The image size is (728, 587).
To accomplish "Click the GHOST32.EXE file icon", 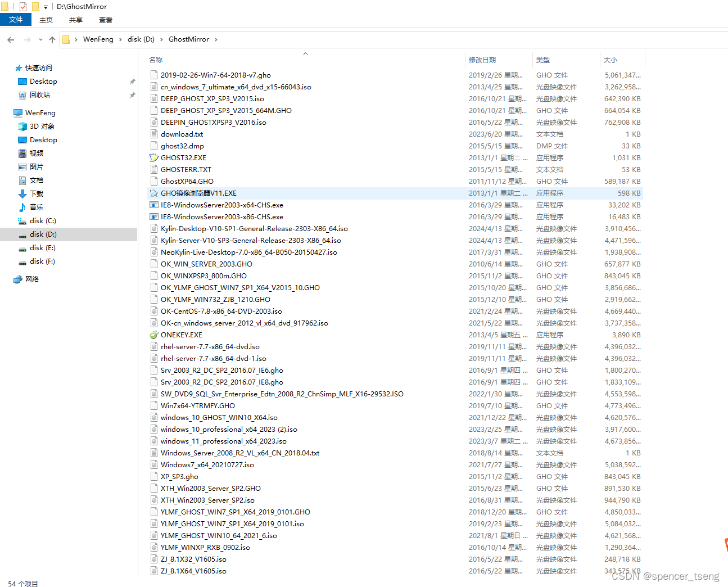I will point(154,158).
